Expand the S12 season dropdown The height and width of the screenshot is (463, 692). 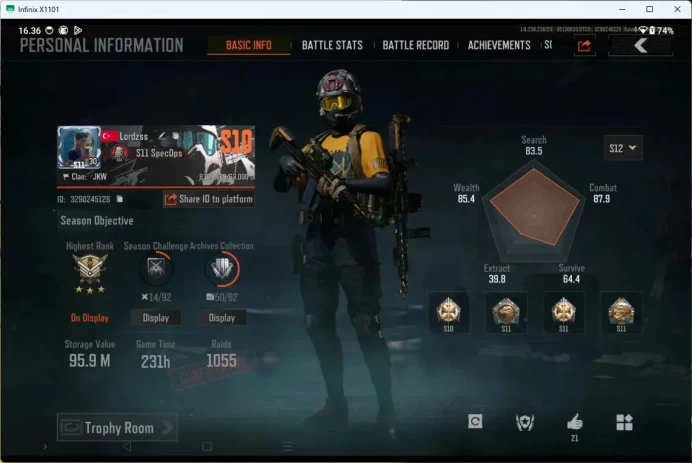623,148
